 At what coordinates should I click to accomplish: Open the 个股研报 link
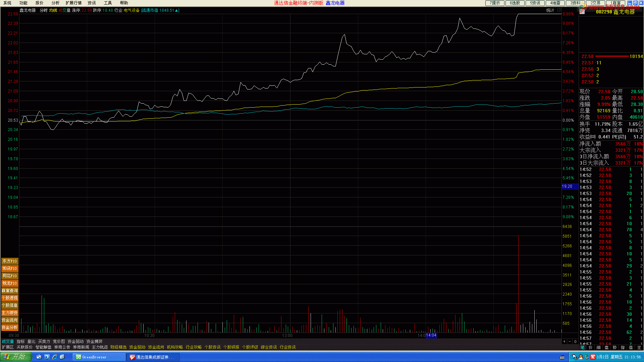pos(231,347)
